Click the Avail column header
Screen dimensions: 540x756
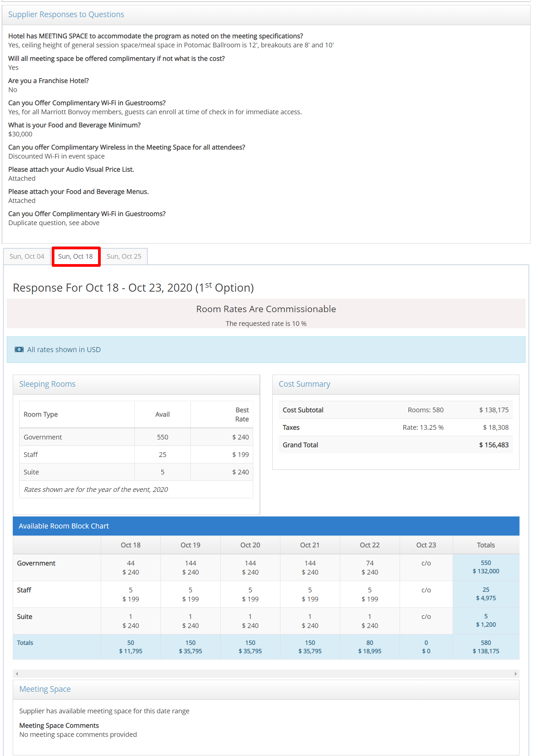click(162, 414)
